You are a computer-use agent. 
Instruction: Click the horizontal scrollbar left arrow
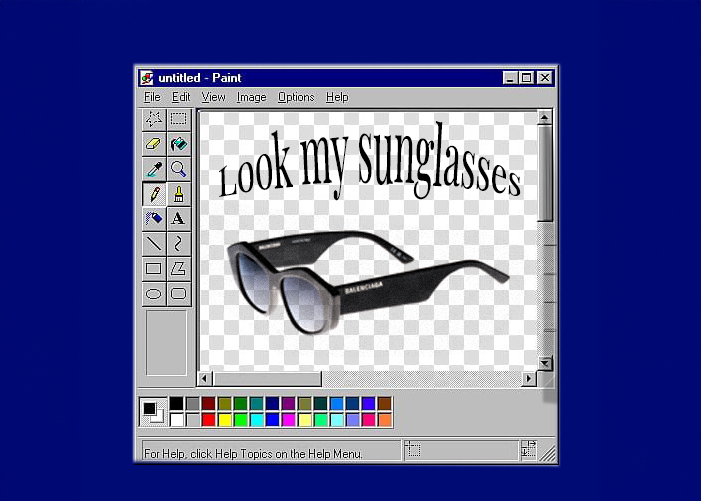(x=206, y=379)
